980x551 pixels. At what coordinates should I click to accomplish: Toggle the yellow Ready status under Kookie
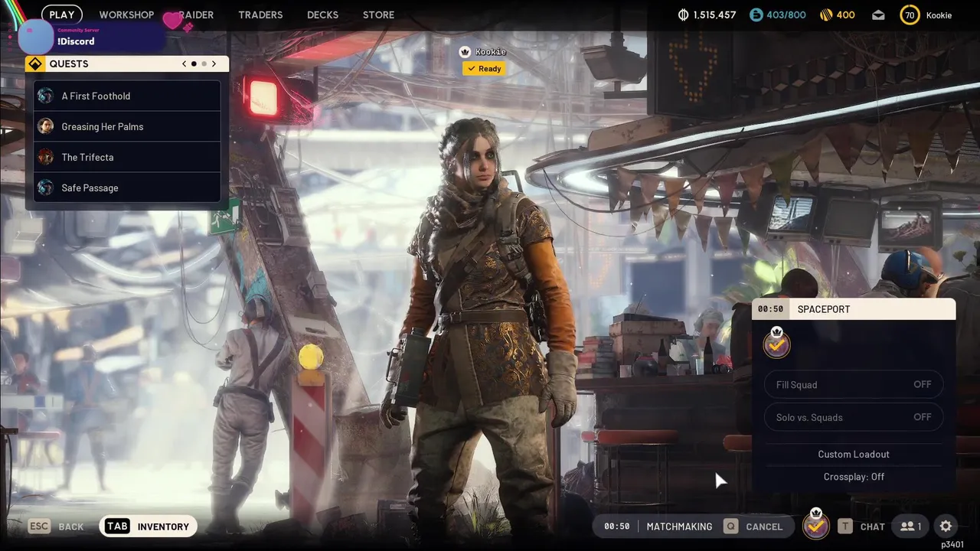click(x=483, y=68)
